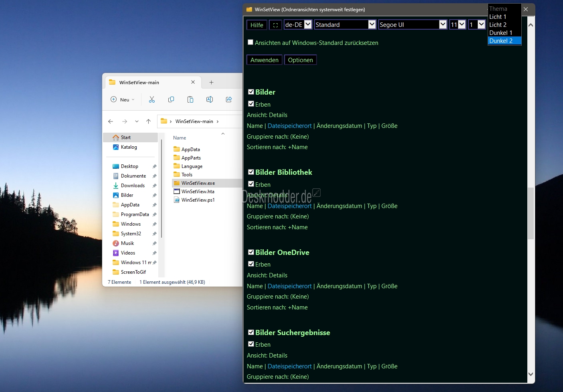563x392 pixels.
Task: Go forward with Explorer's right arrow
Action: click(125, 121)
